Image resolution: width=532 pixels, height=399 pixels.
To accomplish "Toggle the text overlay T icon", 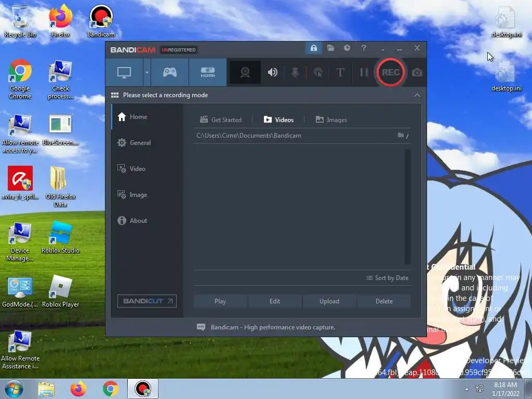I will [x=340, y=72].
